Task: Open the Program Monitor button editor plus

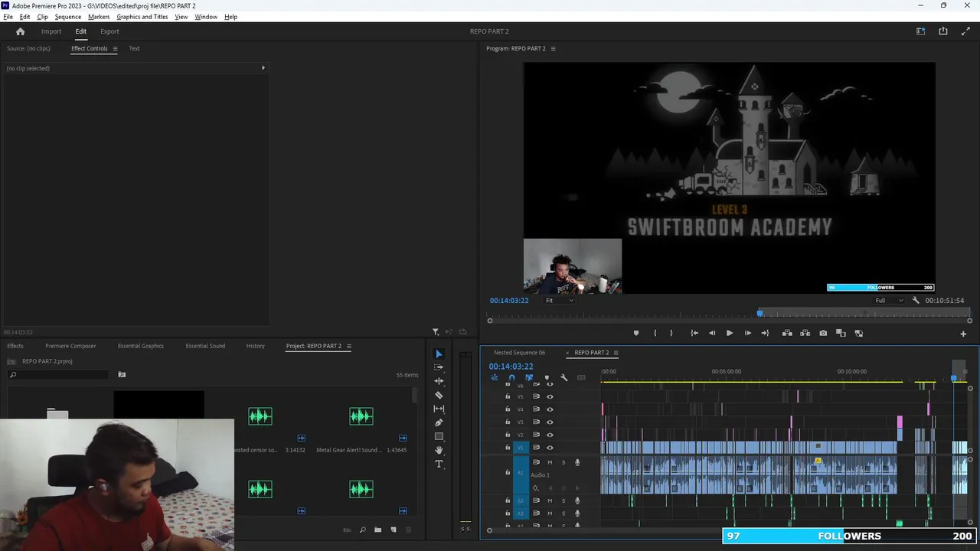Action: click(x=963, y=334)
